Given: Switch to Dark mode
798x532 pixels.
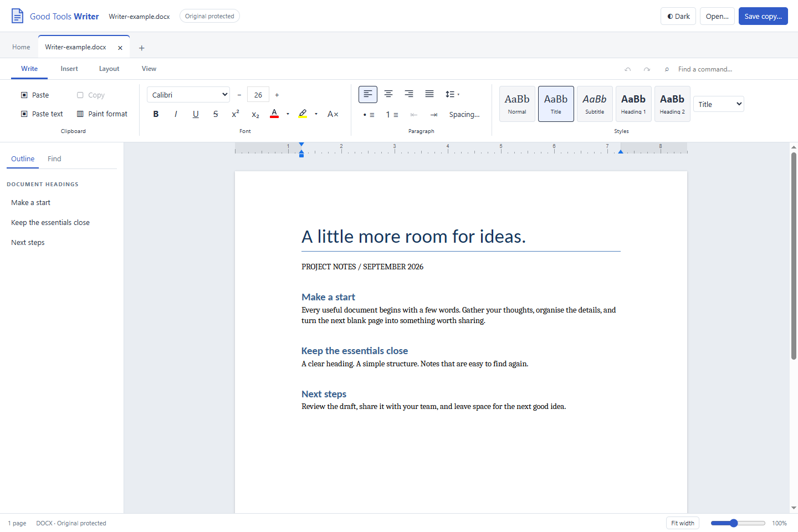Looking at the screenshot, I should (678, 16).
